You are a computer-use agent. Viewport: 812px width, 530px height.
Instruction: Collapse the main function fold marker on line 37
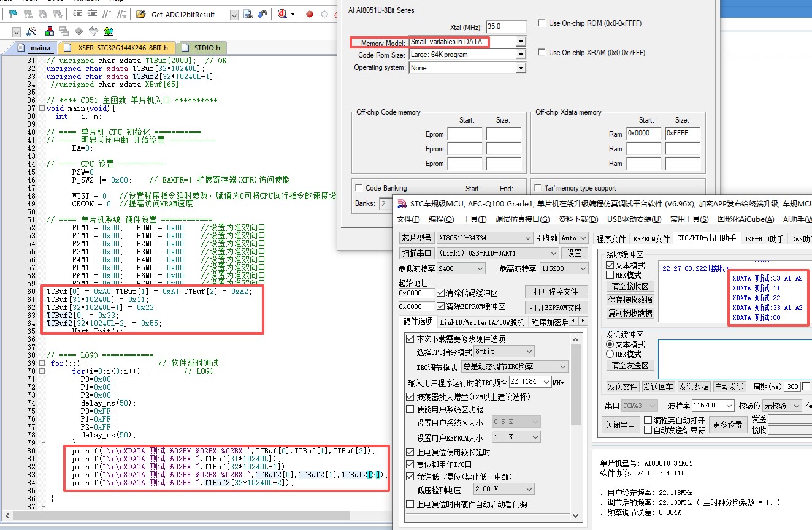pos(42,108)
